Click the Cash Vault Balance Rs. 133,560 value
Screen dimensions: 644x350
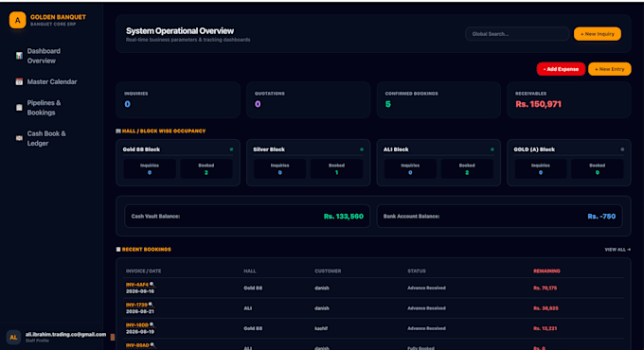pyautogui.click(x=344, y=217)
